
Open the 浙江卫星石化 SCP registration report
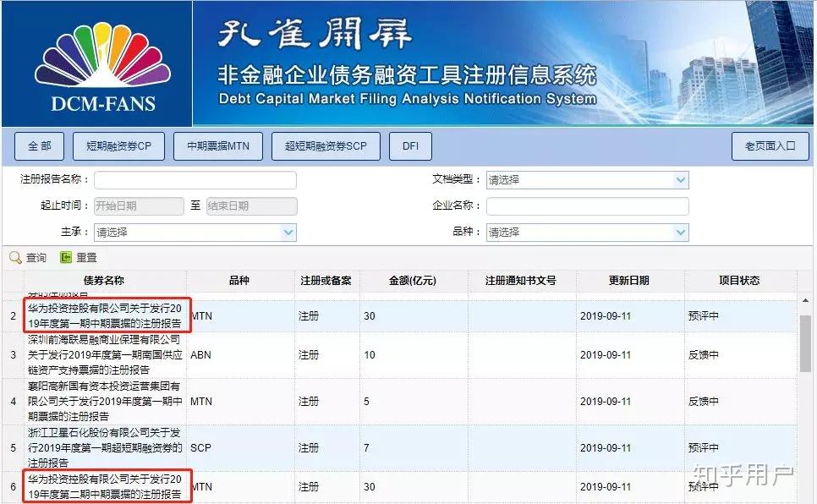105,447
